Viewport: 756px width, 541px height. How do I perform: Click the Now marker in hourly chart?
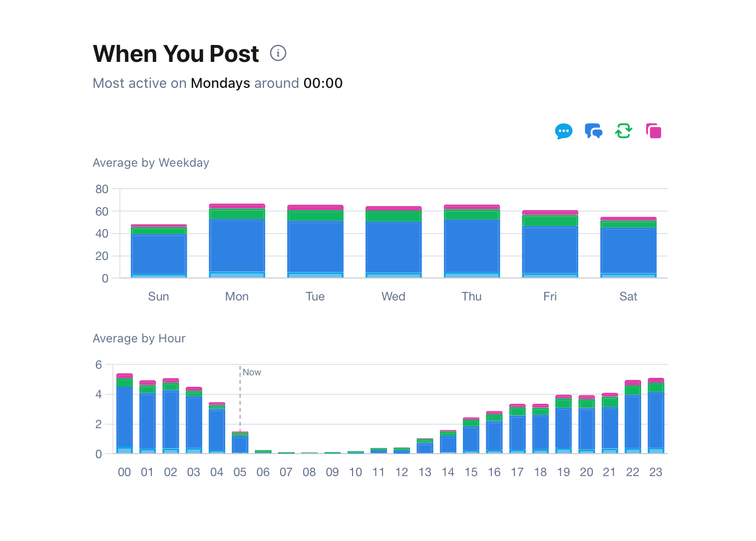(252, 372)
